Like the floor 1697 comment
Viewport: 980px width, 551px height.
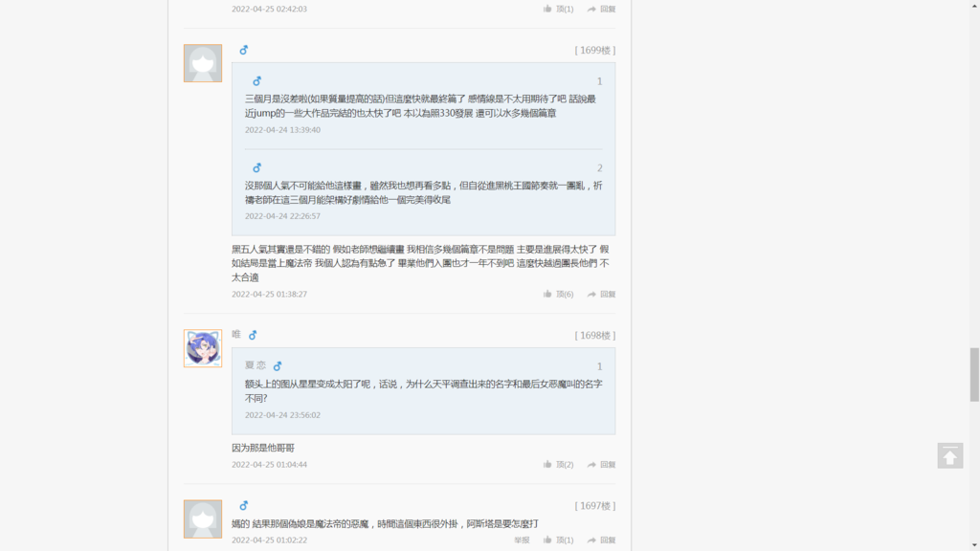pyautogui.click(x=558, y=540)
